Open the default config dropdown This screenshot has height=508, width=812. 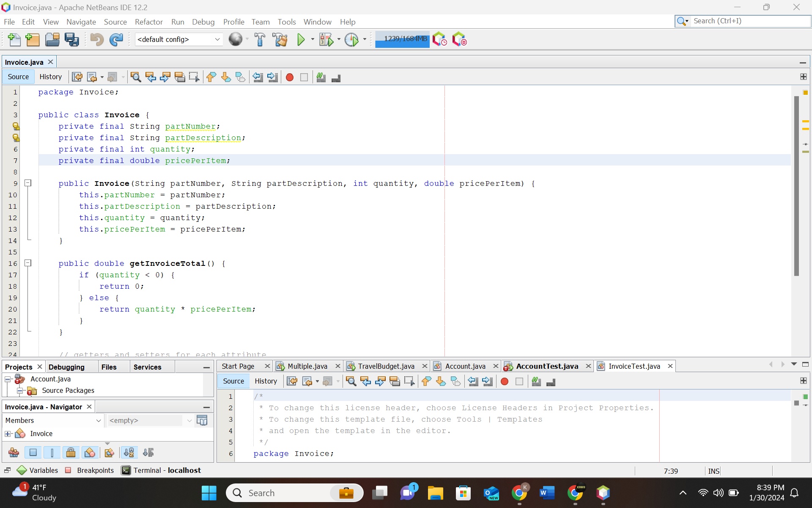(179, 39)
